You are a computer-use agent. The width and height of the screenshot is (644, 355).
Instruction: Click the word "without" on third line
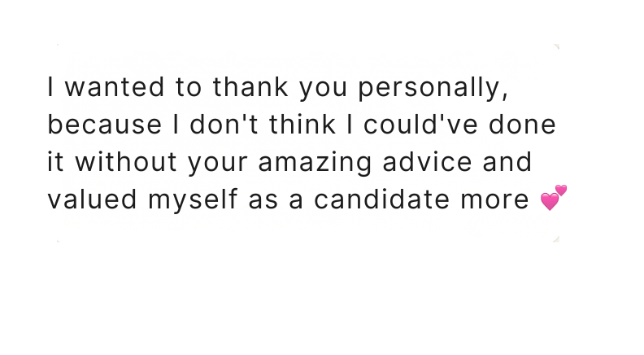[126, 162]
